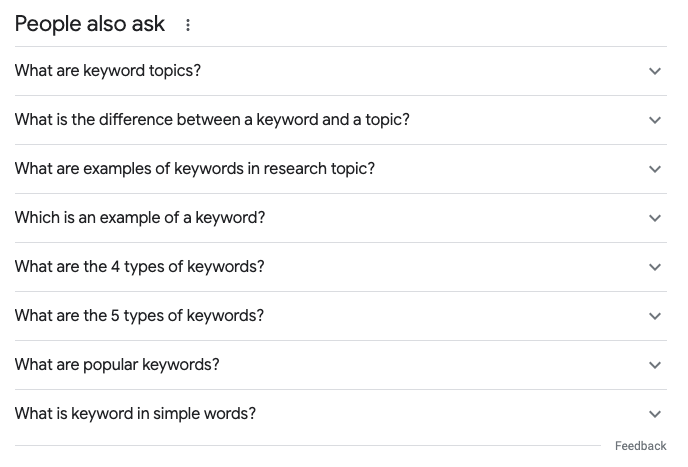Expand chevron for "What is keyword in simple words?"

[655, 414]
